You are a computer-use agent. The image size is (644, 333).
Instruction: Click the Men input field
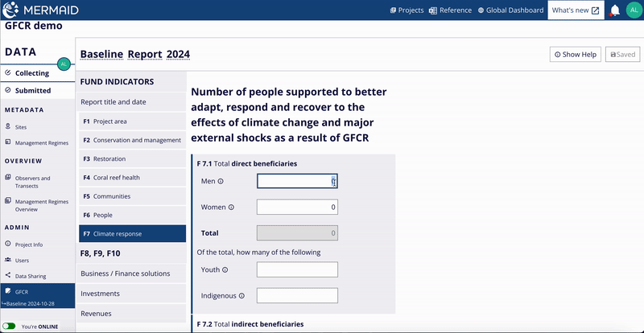297,181
